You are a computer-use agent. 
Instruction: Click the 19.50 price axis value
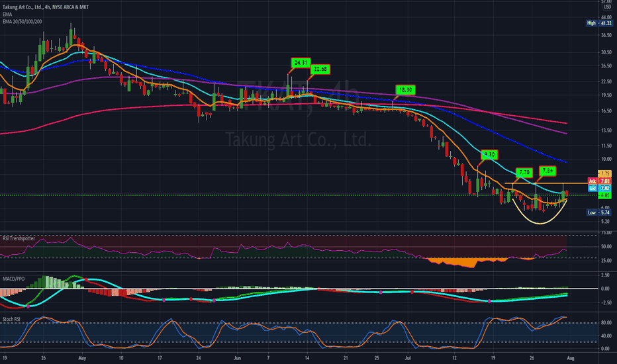pos(606,95)
